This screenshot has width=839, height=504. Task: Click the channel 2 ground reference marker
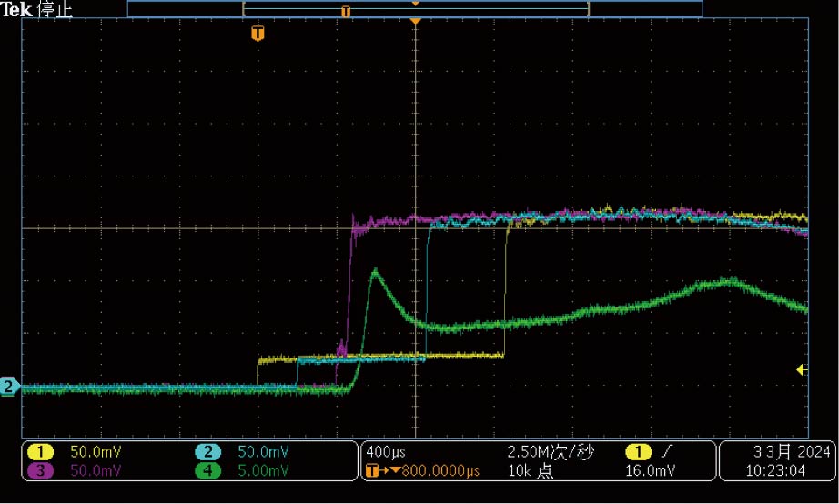point(9,386)
